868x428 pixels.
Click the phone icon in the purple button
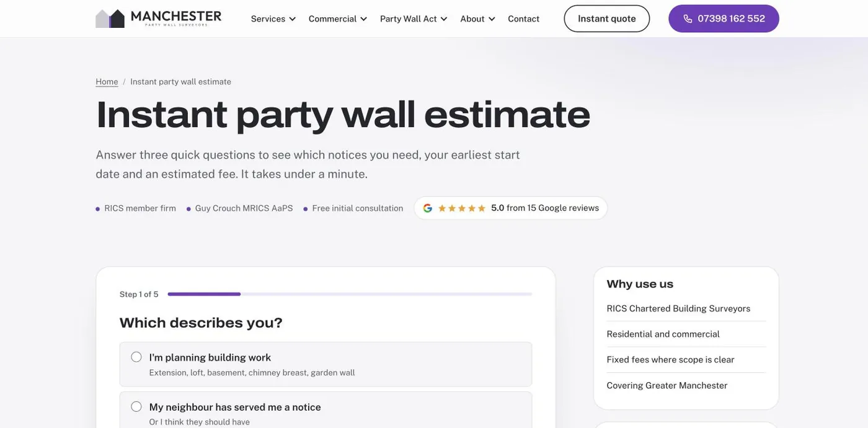click(x=688, y=19)
